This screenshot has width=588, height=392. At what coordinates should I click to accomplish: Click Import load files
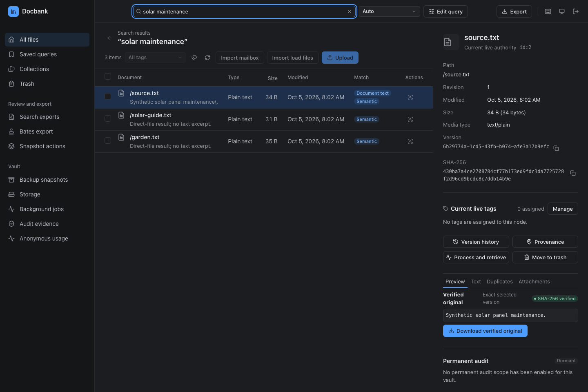(292, 58)
